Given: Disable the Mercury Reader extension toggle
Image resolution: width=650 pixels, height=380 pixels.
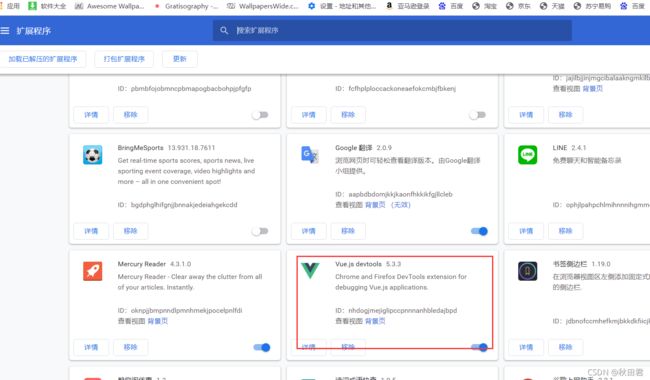Looking at the screenshot, I should coord(262,347).
